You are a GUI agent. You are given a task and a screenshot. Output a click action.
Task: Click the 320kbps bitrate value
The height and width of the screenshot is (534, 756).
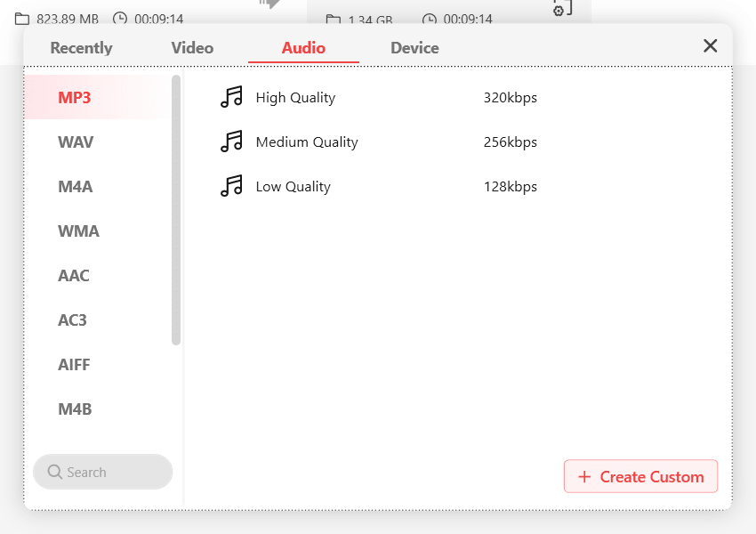click(x=511, y=97)
